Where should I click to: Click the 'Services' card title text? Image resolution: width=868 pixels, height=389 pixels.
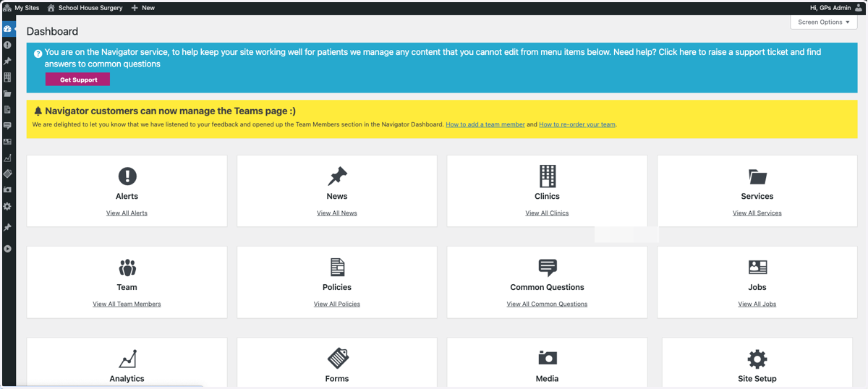(757, 196)
